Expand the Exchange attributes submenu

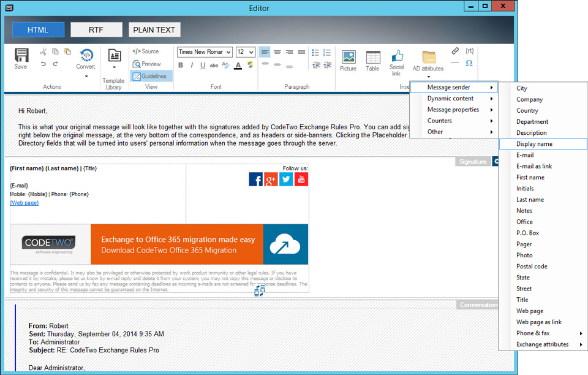click(x=543, y=344)
